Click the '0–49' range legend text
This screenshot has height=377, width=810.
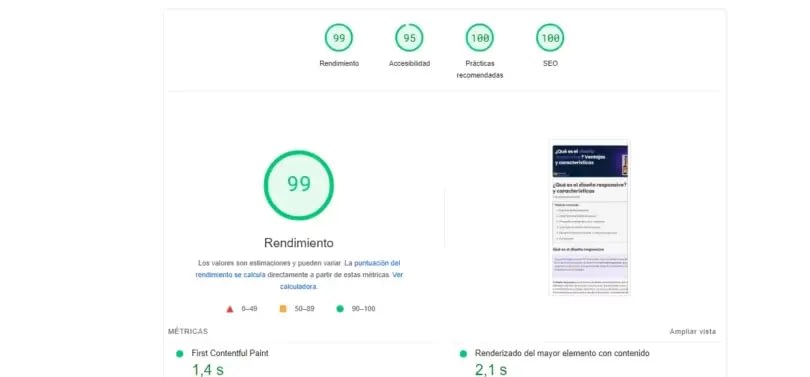[249, 309]
